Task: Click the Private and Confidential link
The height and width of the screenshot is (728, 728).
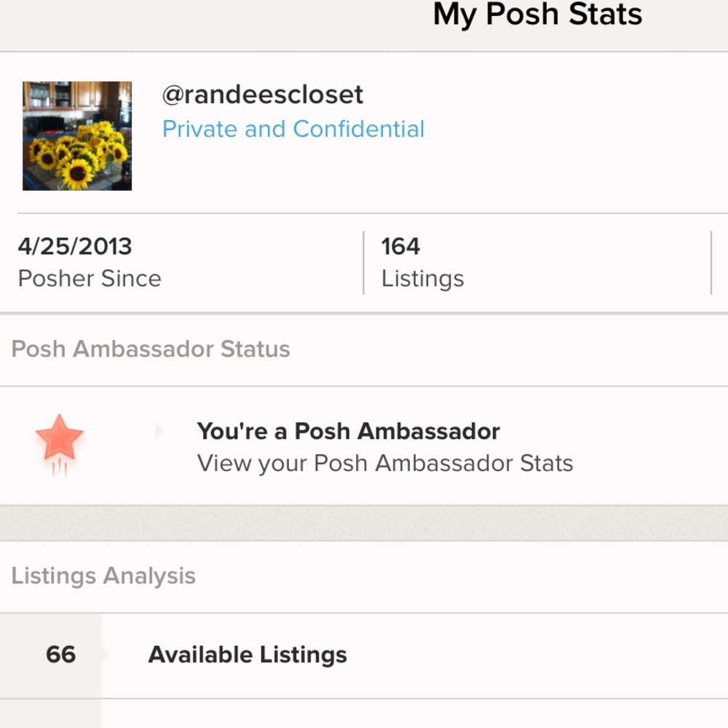Action: tap(294, 129)
